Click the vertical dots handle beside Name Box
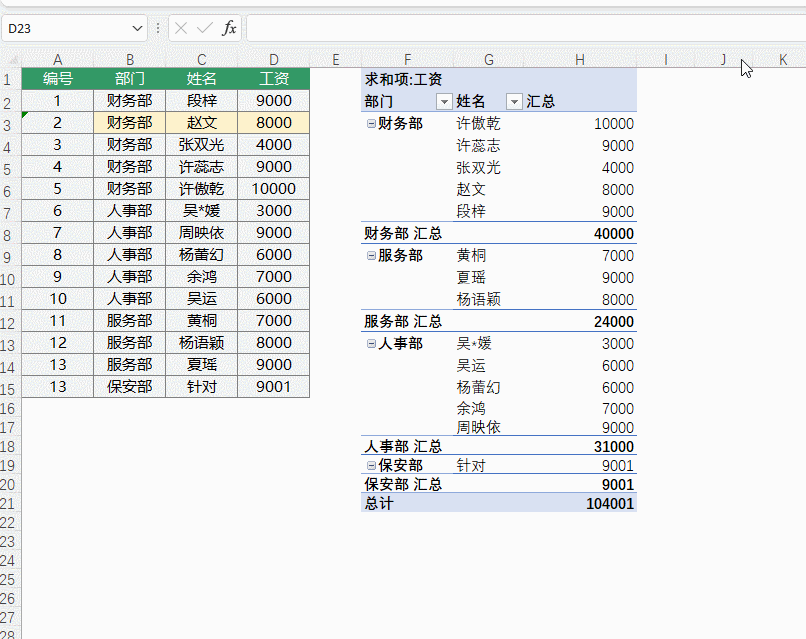 tap(158, 28)
